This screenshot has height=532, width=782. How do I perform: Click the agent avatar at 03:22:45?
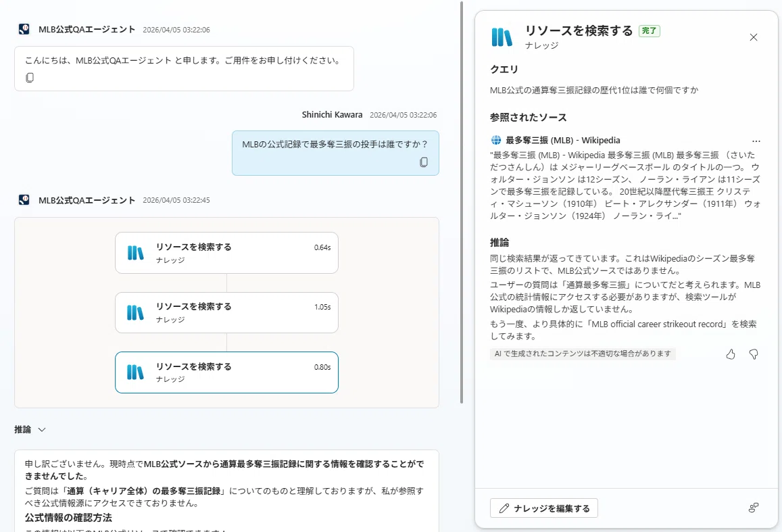[24, 200]
